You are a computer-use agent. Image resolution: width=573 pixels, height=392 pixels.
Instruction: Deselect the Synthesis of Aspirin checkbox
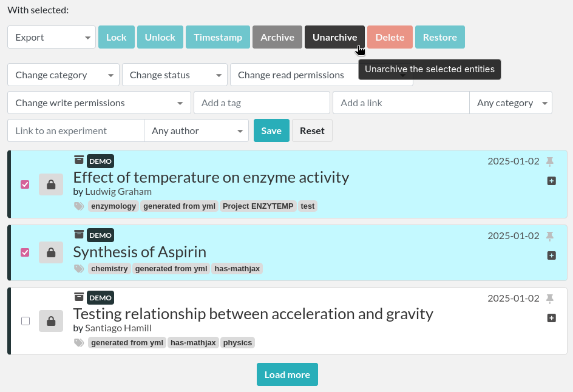(x=25, y=252)
